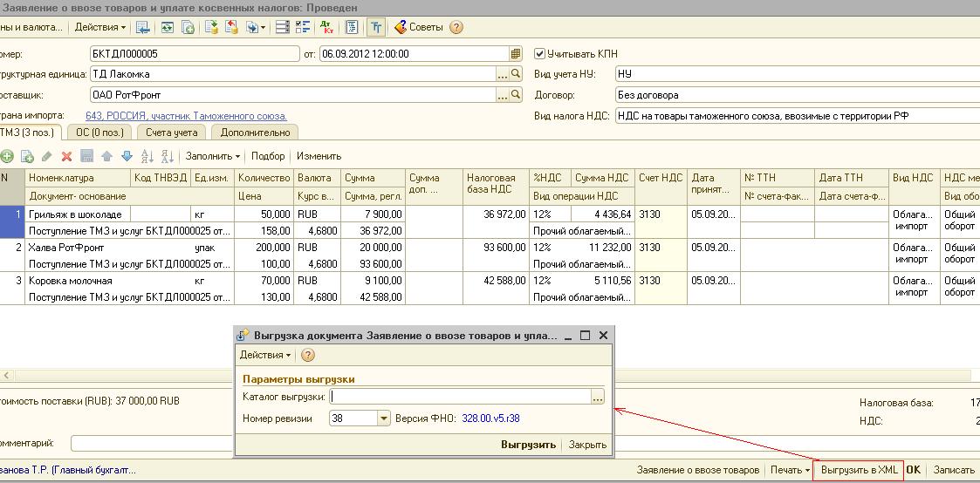Sort rows ascending in table toolbar
This screenshot has height=483, width=980.
coord(147,156)
